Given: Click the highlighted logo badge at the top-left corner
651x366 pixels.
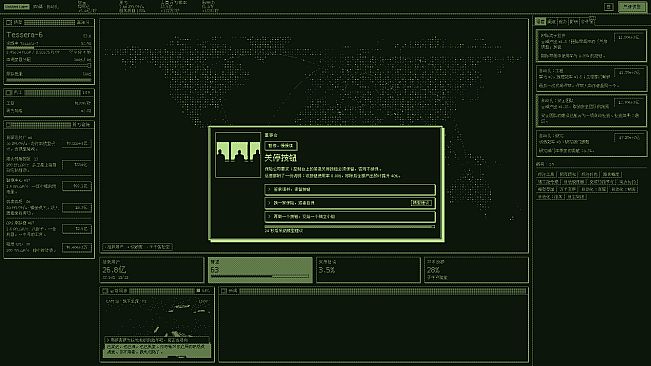Looking at the screenshot, I should click(x=17, y=7).
